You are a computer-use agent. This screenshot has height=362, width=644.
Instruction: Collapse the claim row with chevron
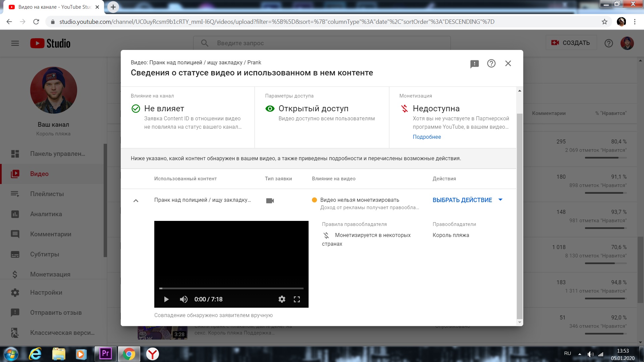pyautogui.click(x=136, y=200)
